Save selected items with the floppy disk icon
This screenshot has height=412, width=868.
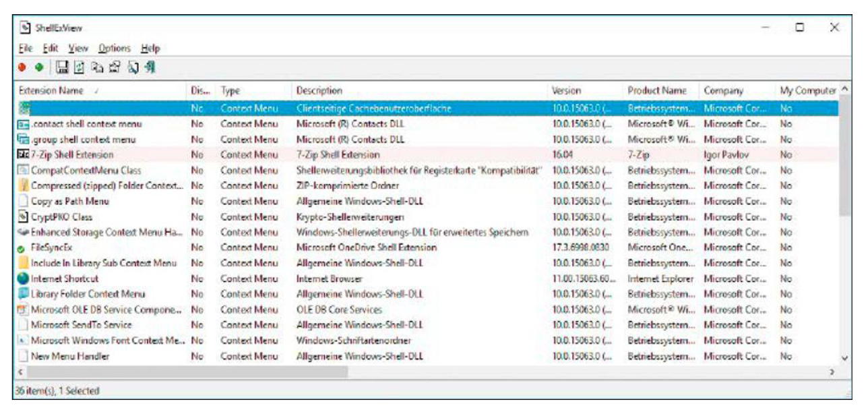point(62,67)
